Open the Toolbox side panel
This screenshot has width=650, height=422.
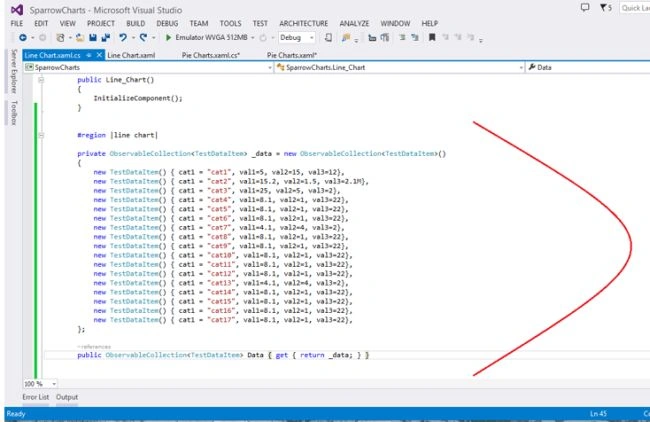pos(14,112)
